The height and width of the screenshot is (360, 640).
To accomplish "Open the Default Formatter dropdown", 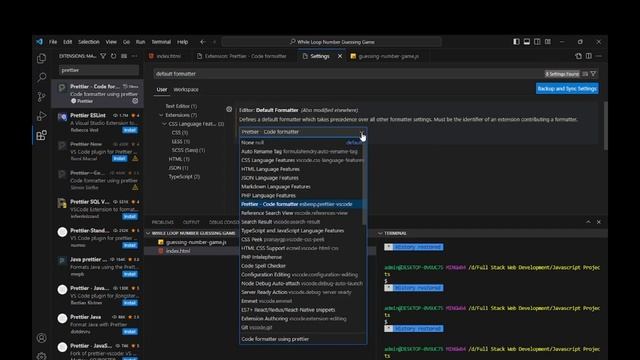I will 303,132.
